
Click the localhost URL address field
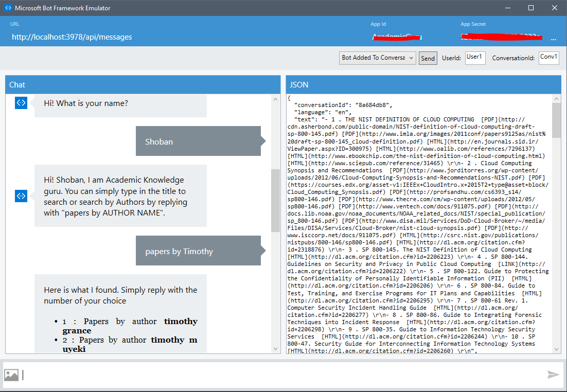click(x=72, y=37)
